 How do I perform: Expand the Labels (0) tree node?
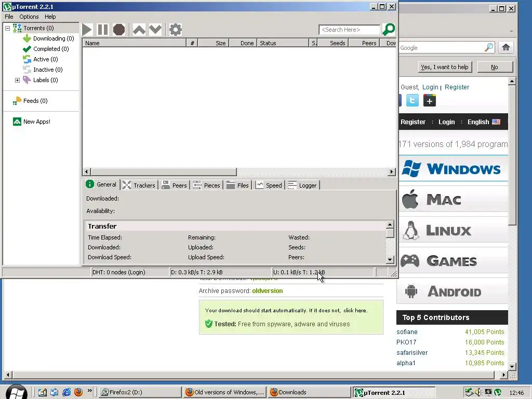(x=17, y=80)
